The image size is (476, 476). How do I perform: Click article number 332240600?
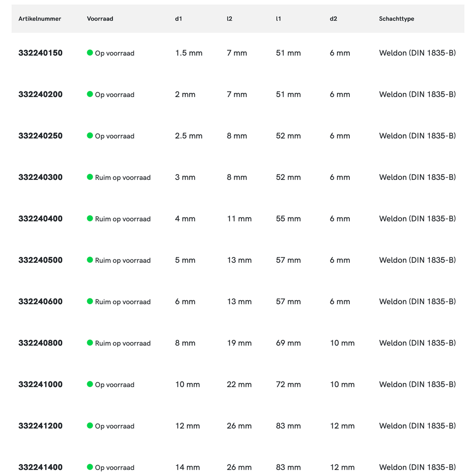pyautogui.click(x=40, y=301)
